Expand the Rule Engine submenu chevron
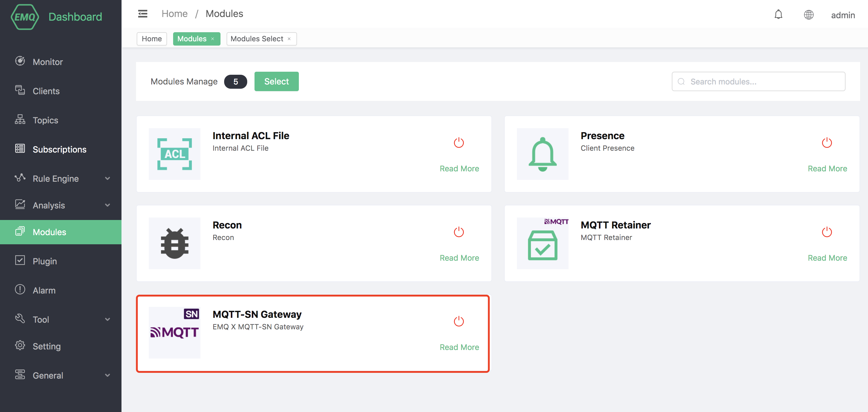Viewport: 868px width, 412px height. pyautogui.click(x=108, y=178)
